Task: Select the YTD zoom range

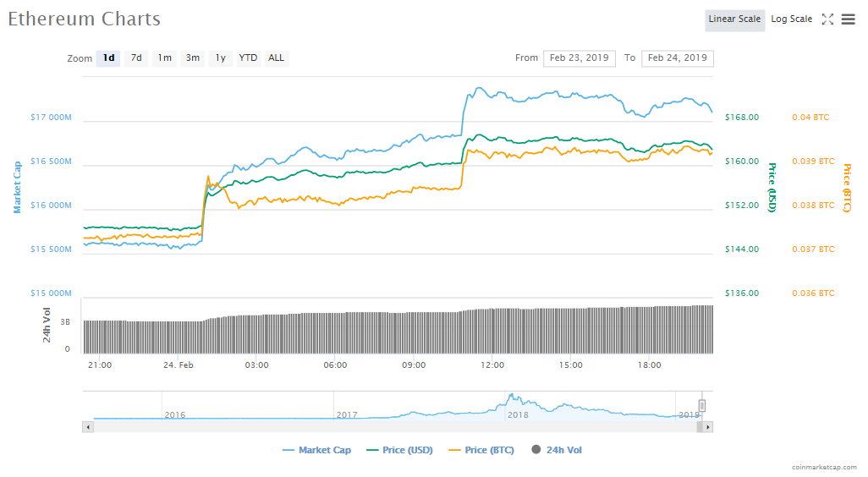Action: [248, 58]
